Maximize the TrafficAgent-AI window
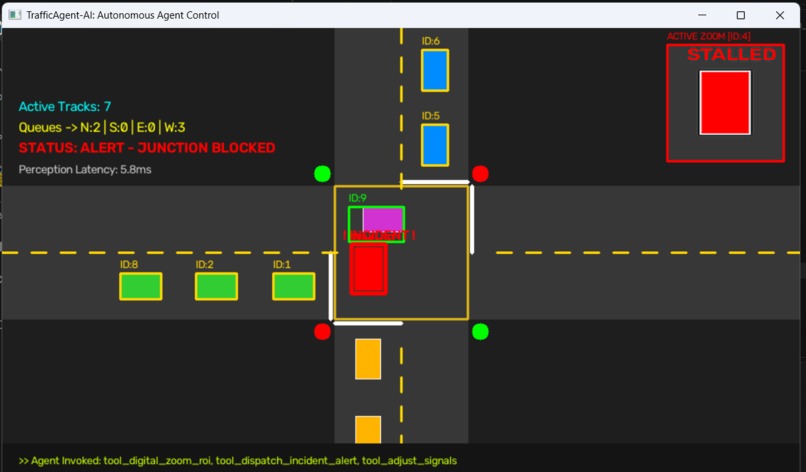The width and height of the screenshot is (806, 472). pos(741,15)
